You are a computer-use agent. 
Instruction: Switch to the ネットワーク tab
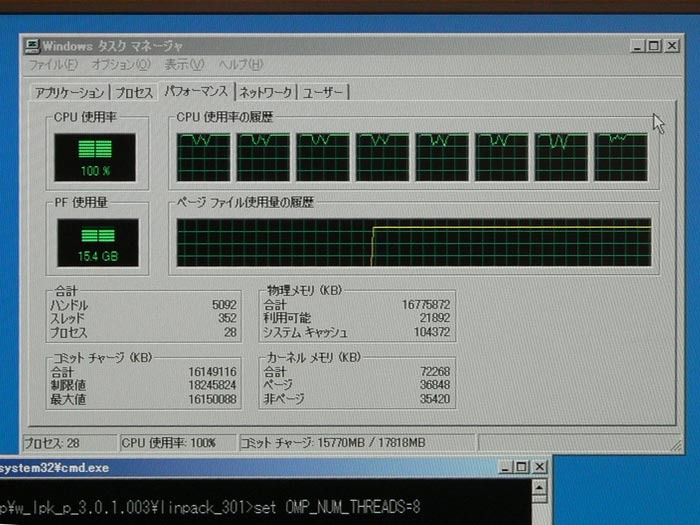click(266, 92)
